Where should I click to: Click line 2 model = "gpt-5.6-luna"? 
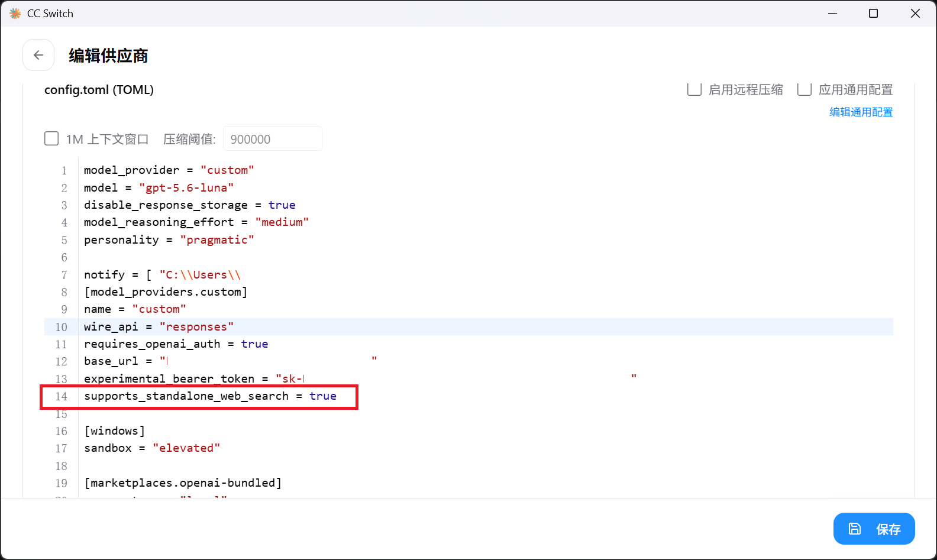159,188
